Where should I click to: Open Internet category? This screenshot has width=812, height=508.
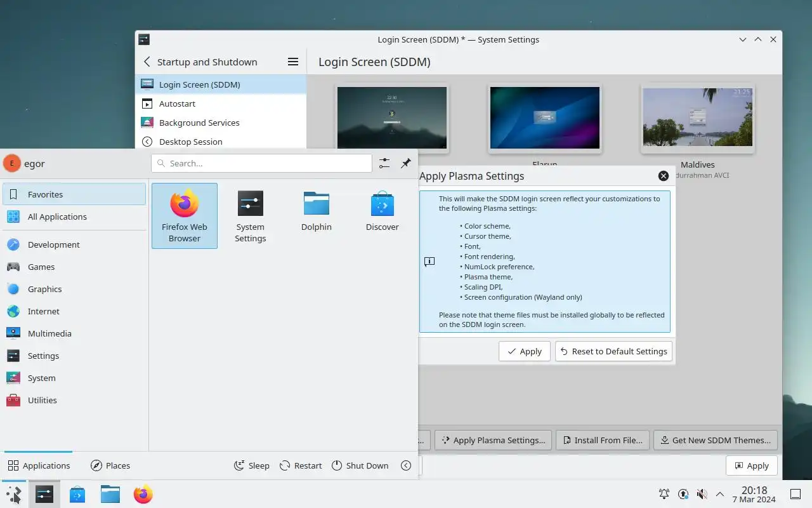74,311
